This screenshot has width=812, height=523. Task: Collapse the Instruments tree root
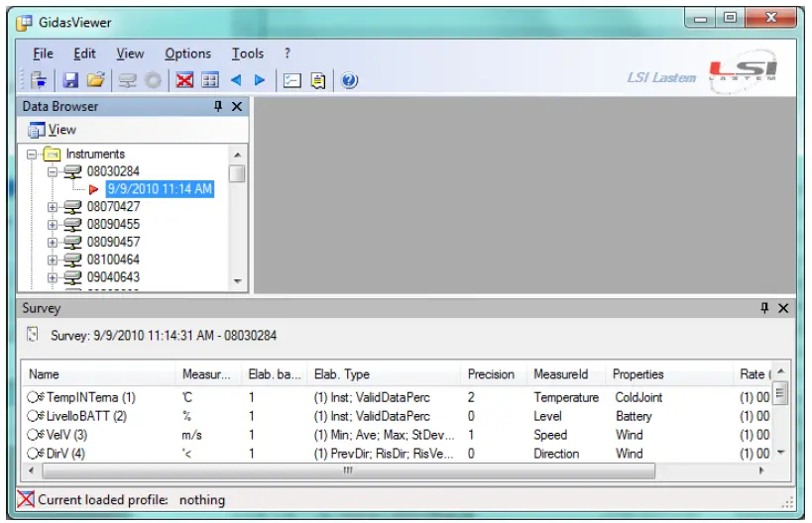coord(32,155)
